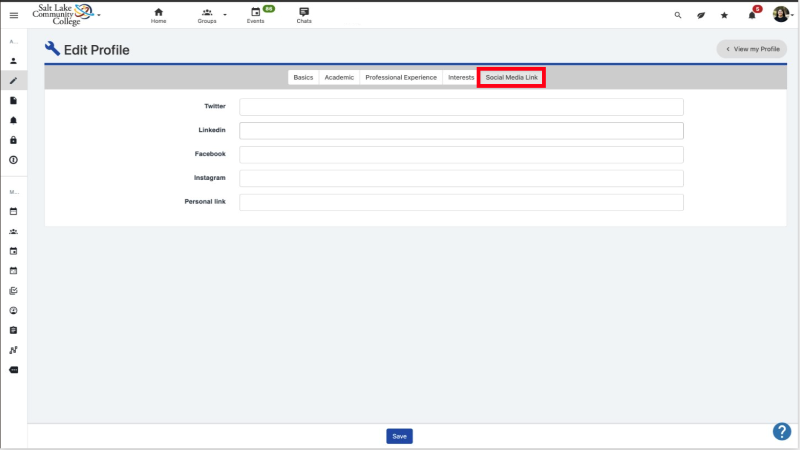Click into the LinkedIn input field
Screen dimensions: 800x450
click(461, 131)
